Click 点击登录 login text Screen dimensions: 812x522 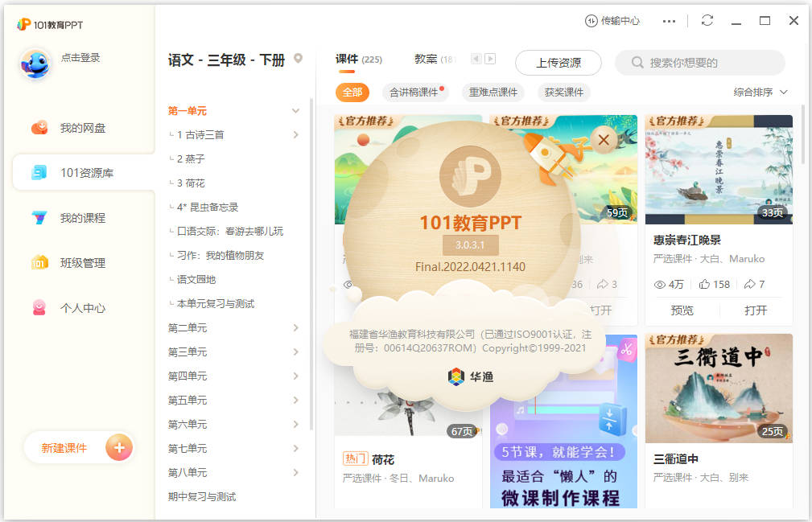(x=80, y=57)
